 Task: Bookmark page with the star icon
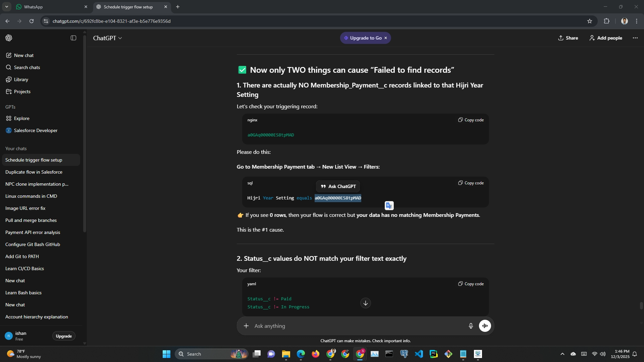click(589, 21)
